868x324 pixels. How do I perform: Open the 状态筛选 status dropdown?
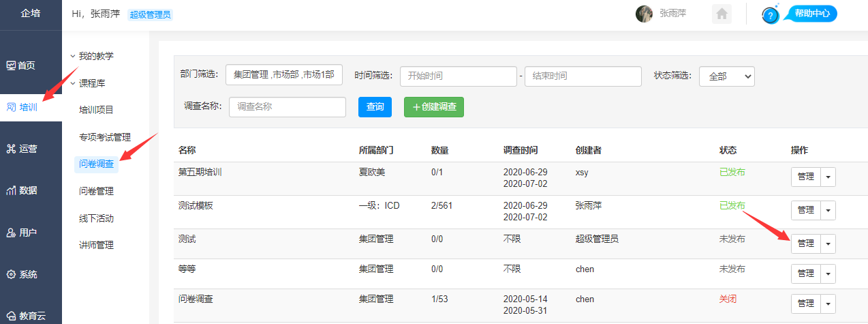[x=726, y=76]
